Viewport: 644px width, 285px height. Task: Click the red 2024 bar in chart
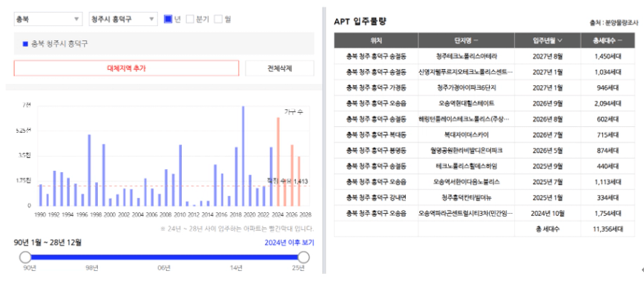tap(278, 161)
